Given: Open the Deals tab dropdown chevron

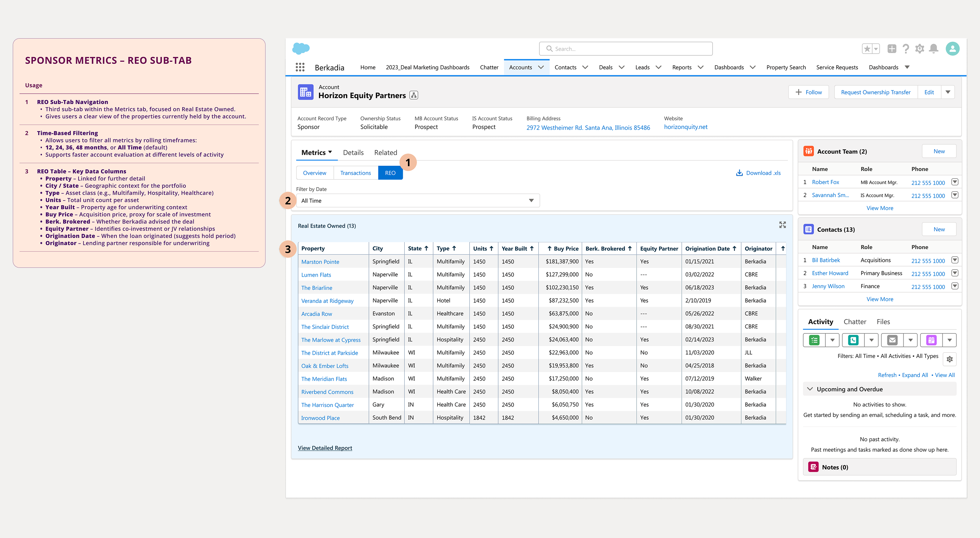Looking at the screenshot, I should [622, 67].
